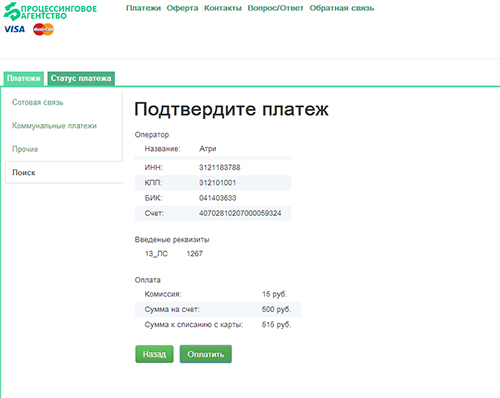Image resolution: width=500 pixels, height=398 pixels.
Task: Click the card charge total 515 руб.
Action: pyautogui.click(x=276, y=325)
